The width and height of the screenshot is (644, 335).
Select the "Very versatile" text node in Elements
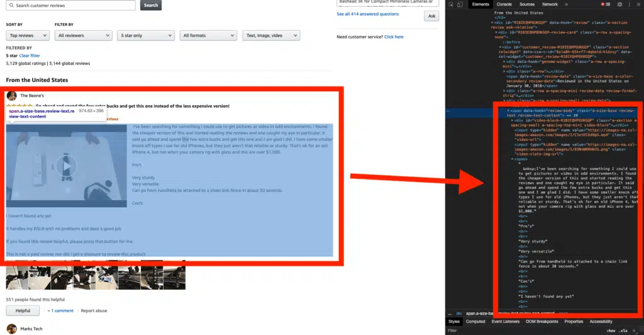(536, 251)
